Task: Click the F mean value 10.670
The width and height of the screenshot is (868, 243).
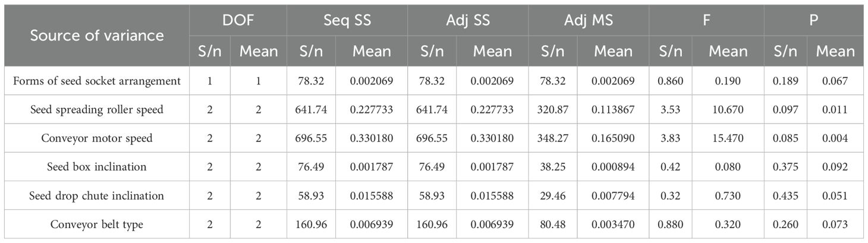Action: click(728, 109)
